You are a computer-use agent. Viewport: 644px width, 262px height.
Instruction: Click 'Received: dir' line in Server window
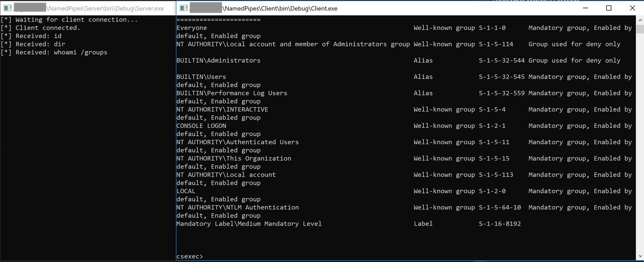tap(40, 44)
